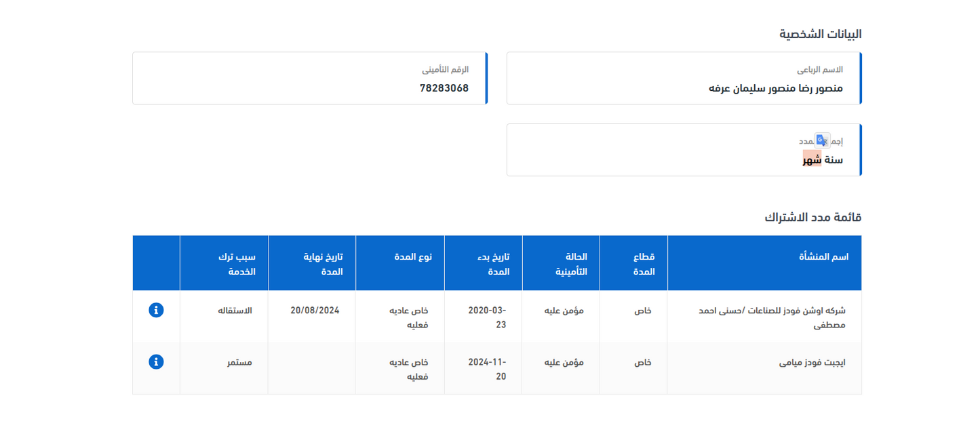
Task: Click insurance number 78283068
Action: click(444, 88)
